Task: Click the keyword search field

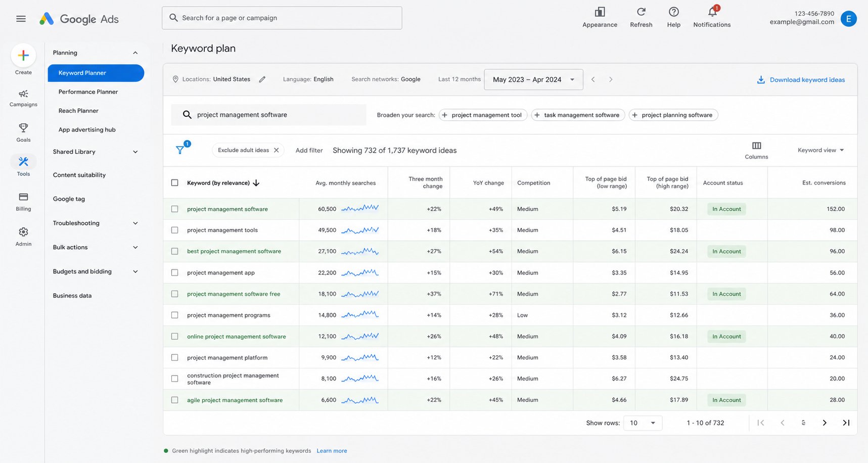Action: [269, 115]
